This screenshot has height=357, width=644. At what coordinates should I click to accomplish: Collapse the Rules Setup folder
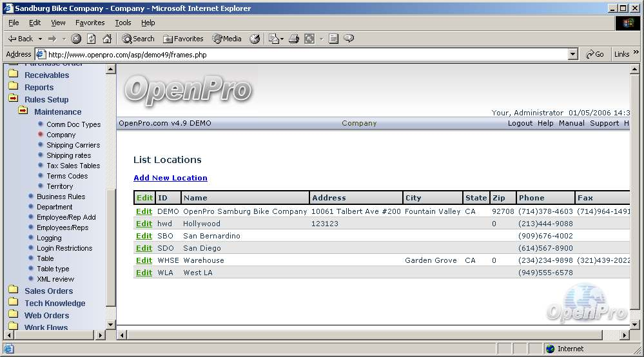pos(13,99)
